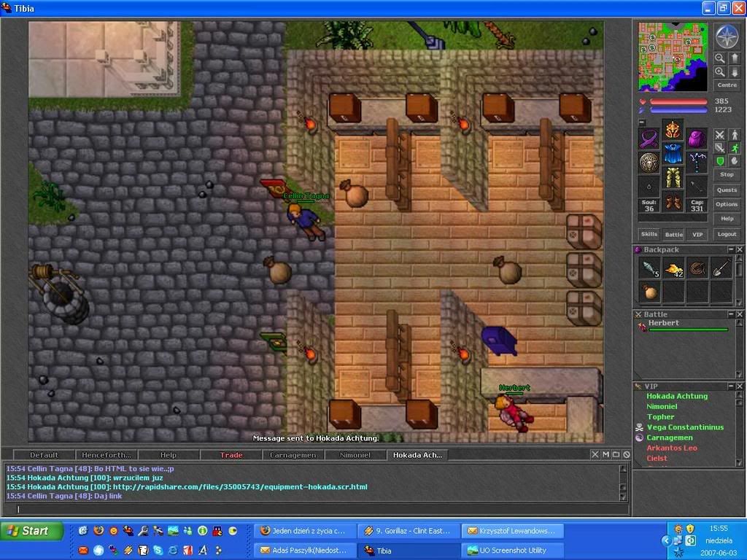Screen dimensions: 747x560
Task: Click the minimap view
Action: (x=673, y=57)
